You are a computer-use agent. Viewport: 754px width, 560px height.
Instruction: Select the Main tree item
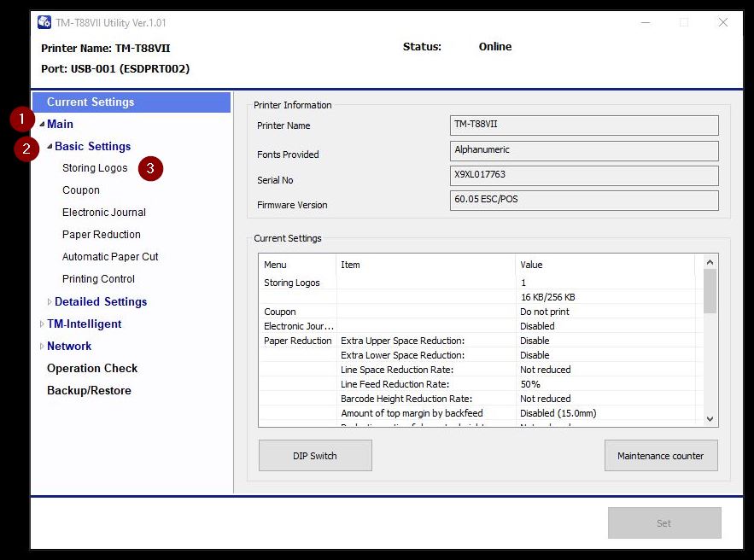[x=60, y=124]
